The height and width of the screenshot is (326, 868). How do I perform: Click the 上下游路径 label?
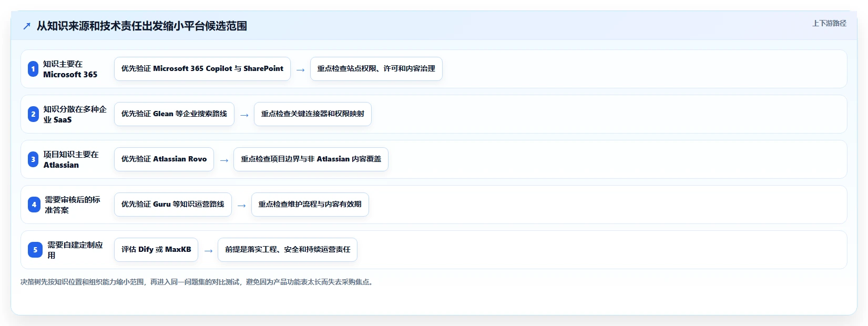[829, 23]
